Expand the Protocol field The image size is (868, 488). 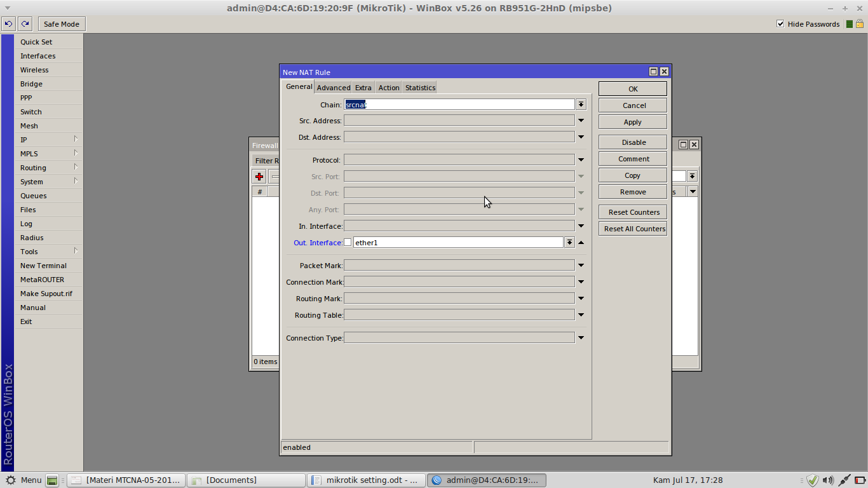[x=581, y=159]
